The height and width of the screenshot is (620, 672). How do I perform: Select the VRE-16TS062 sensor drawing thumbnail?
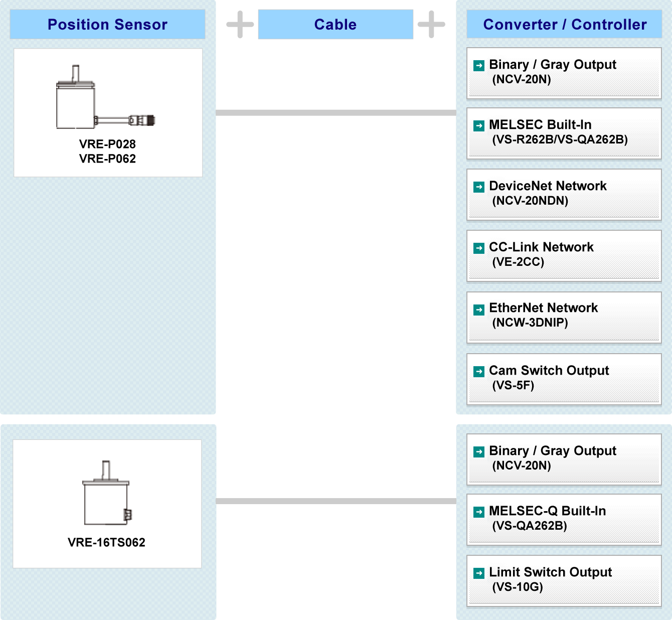point(106,493)
